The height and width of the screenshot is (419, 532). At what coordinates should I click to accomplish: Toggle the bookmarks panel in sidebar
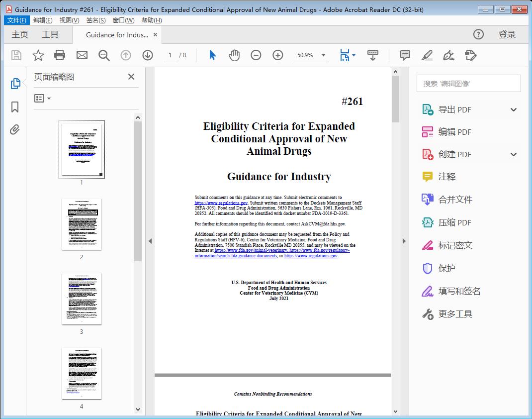[x=15, y=107]
